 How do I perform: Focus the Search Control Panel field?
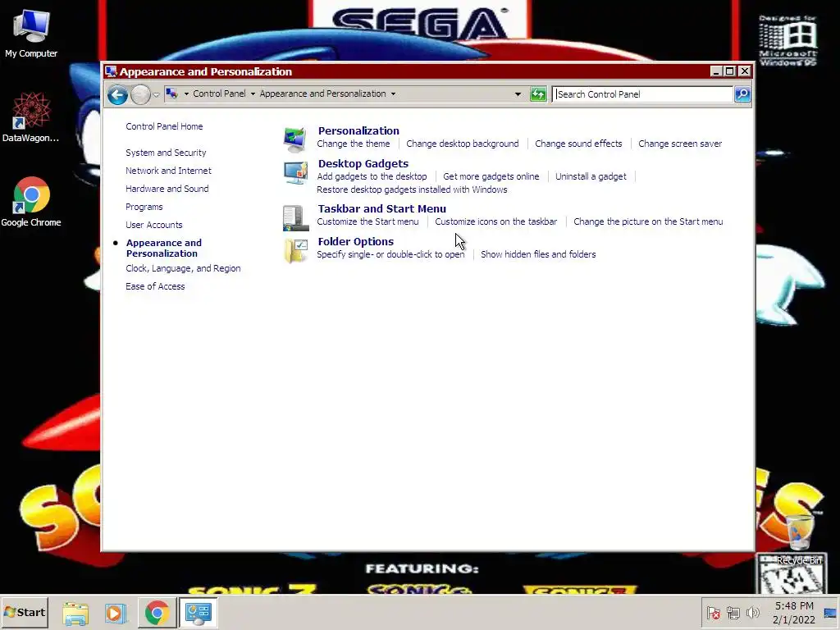(642, 94)
